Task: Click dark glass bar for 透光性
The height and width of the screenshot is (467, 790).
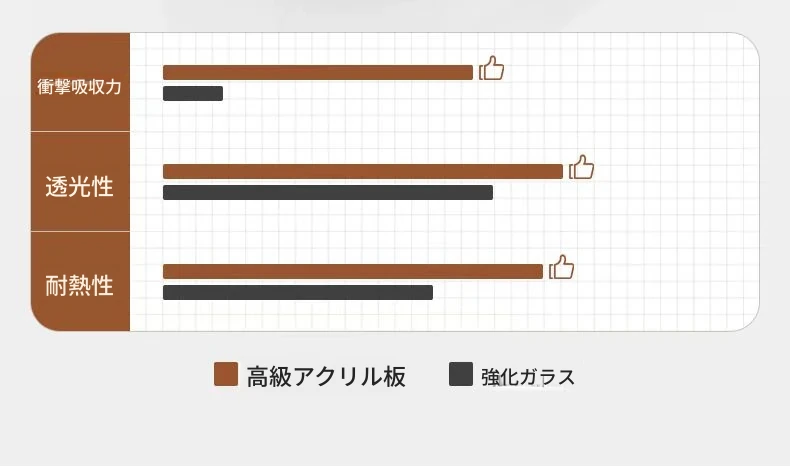Action: 328,192
